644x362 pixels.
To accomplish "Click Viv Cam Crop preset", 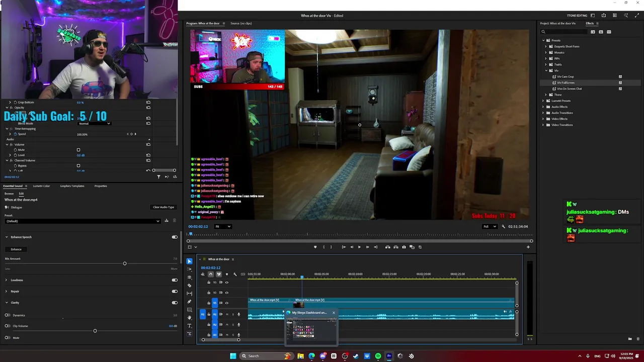I will click(x=565, y=76).
